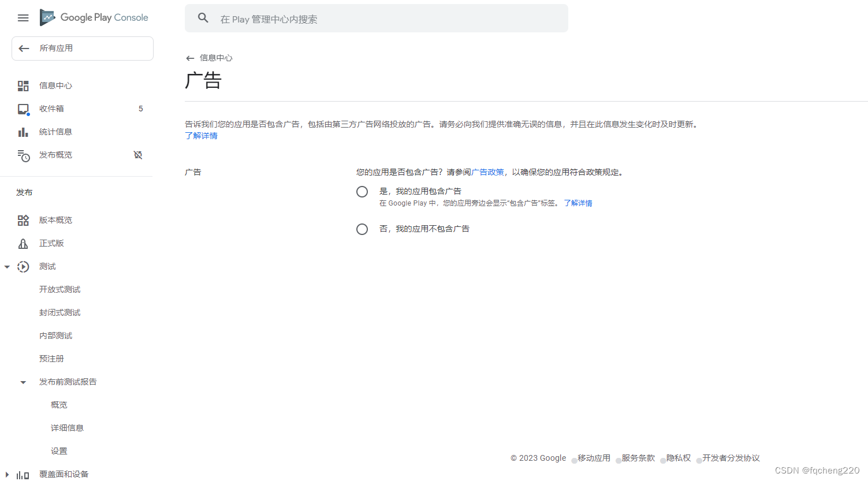Open the 收件箱 inbox icon

tap(23, 108)
